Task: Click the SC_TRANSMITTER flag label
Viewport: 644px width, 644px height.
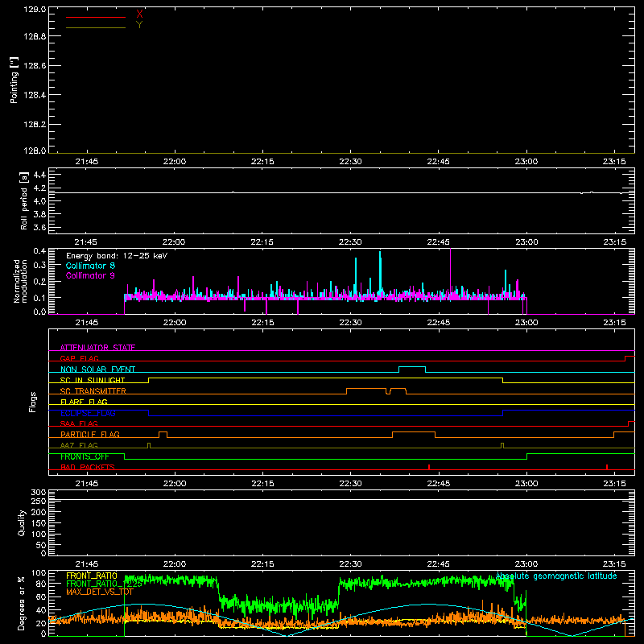Action: point(93,391)
